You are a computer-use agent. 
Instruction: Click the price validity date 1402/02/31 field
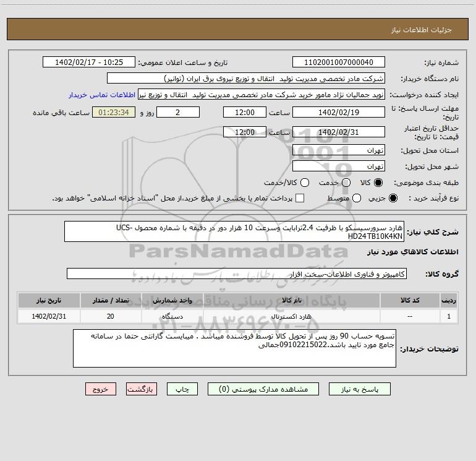(339, 132)
